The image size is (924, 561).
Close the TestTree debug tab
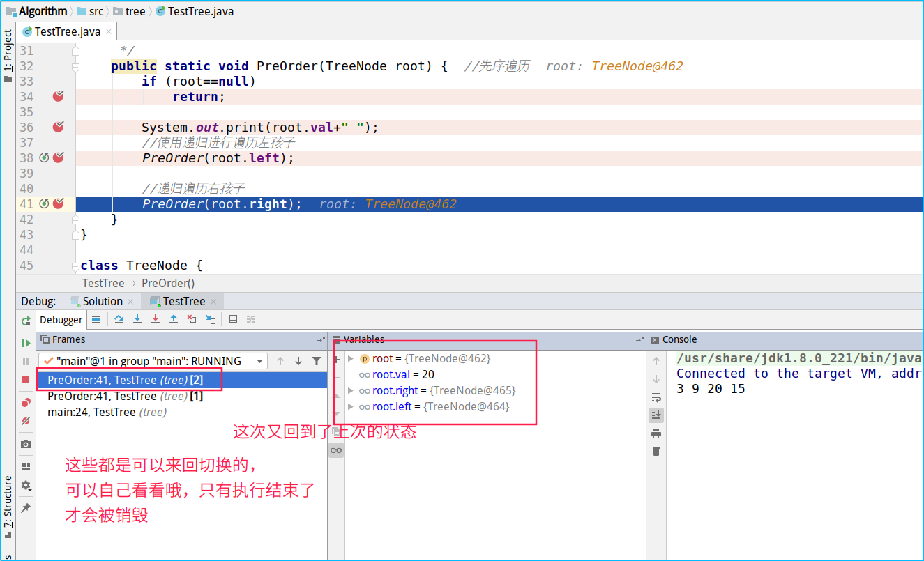[x=213, y=302]
